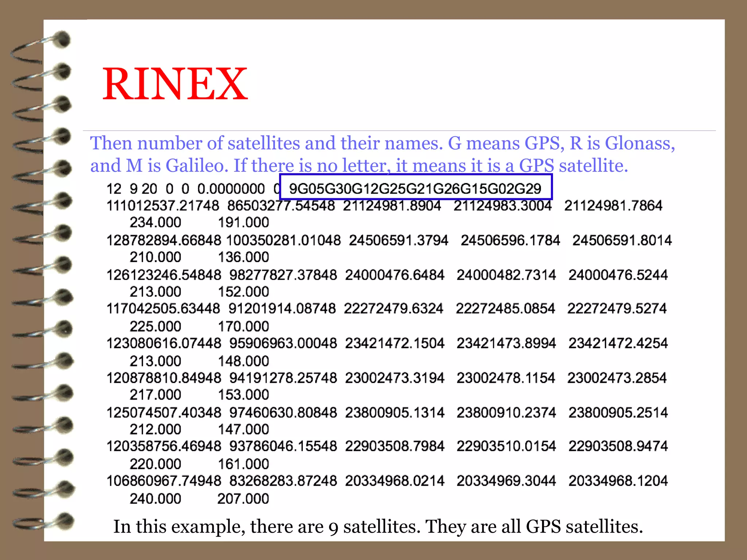Image resolution: width=747 pixels, height=560 pixels.
Task: Click the value 20334968.0214
Action: pos(395,481)
